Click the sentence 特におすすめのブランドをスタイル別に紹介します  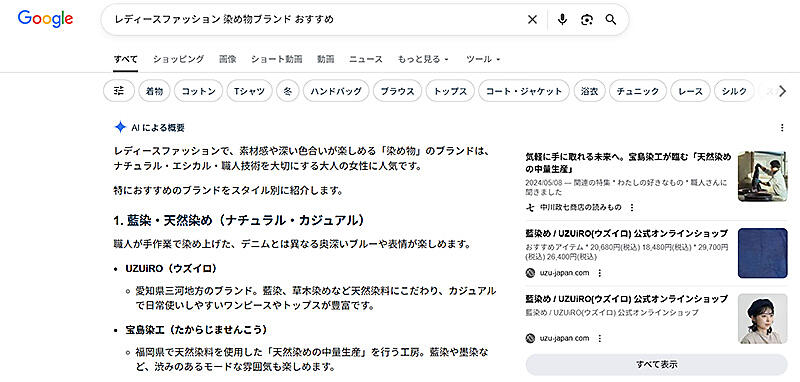coord(228,191)
